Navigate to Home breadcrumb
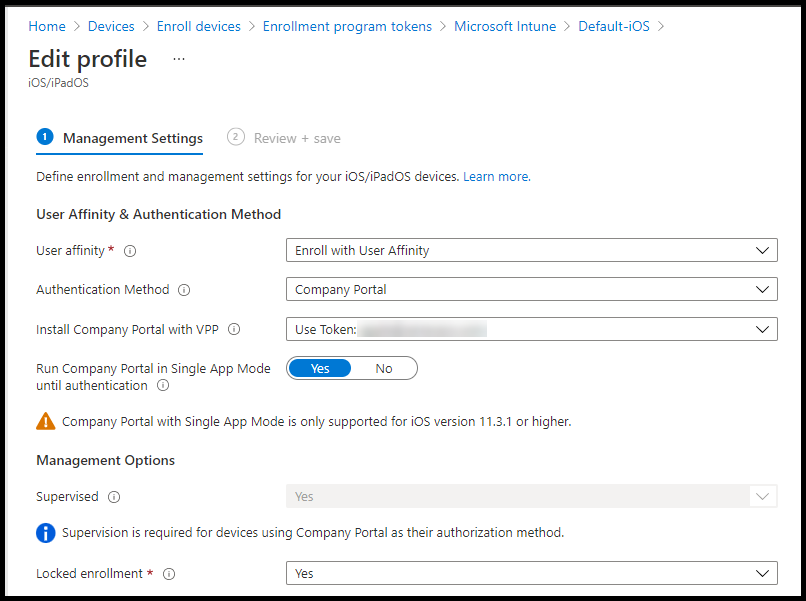This screenshot has height=601, width=806. coord(47,26)
